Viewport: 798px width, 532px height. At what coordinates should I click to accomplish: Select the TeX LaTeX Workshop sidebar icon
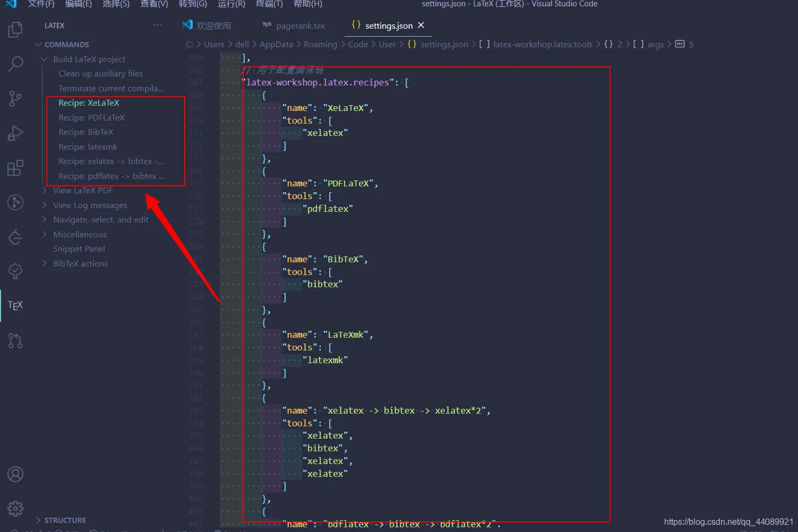(15, 305)
